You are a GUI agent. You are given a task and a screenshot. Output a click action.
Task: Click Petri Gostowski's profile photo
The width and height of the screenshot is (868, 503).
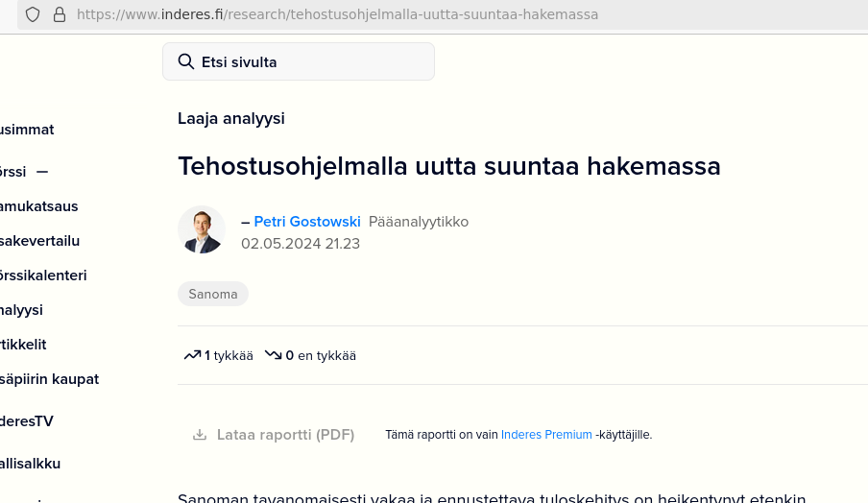pos(202,229)
